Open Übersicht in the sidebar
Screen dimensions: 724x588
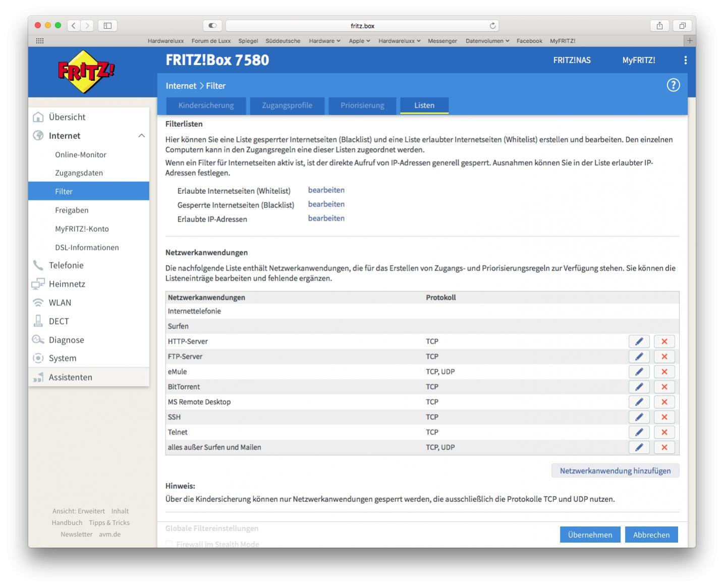point(89,117)
